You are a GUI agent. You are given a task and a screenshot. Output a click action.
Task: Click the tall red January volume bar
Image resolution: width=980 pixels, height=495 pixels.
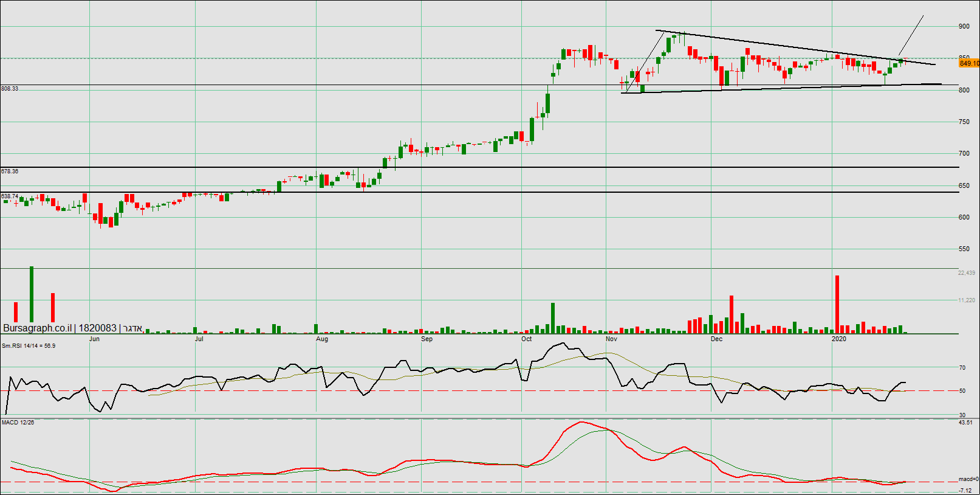click(x=837, y=304)
